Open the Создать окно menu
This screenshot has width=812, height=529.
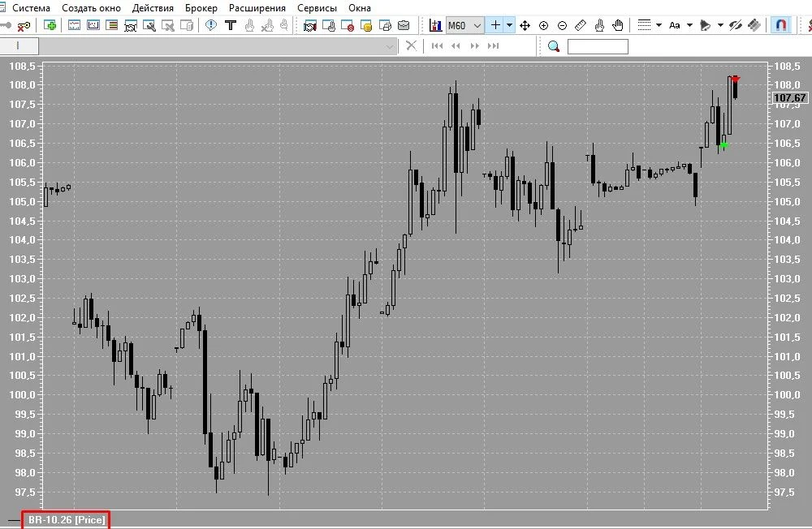pyautogui.click(x=91, y=8)
